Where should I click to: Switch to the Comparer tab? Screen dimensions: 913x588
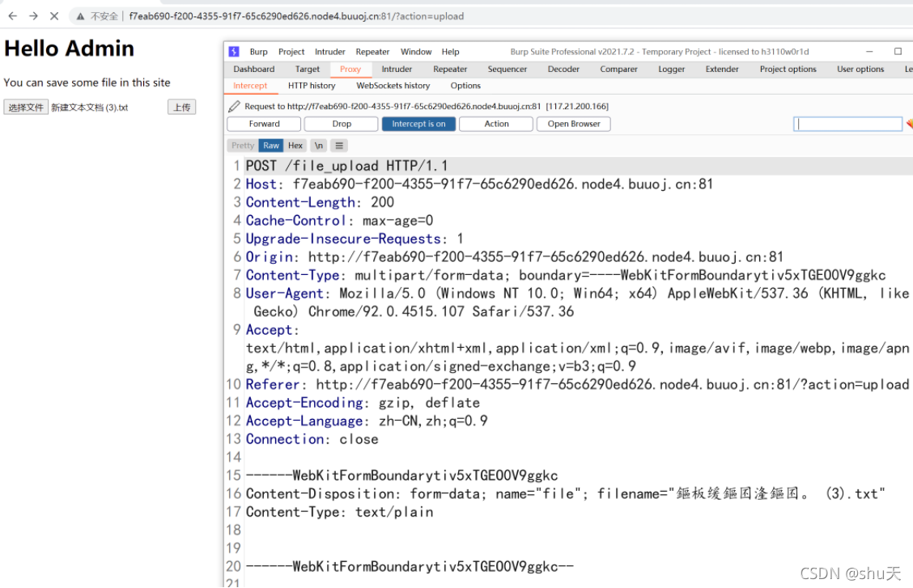click(619, 70)
